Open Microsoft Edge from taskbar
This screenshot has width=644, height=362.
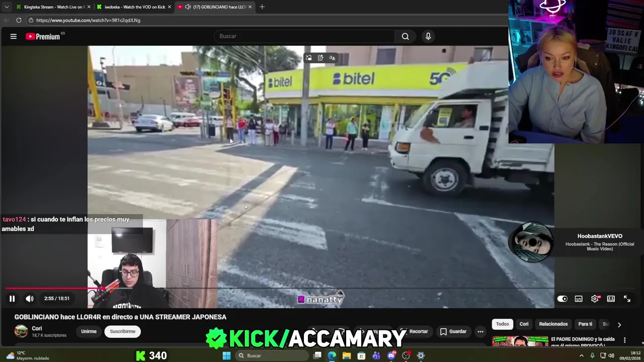click(332, 355)
